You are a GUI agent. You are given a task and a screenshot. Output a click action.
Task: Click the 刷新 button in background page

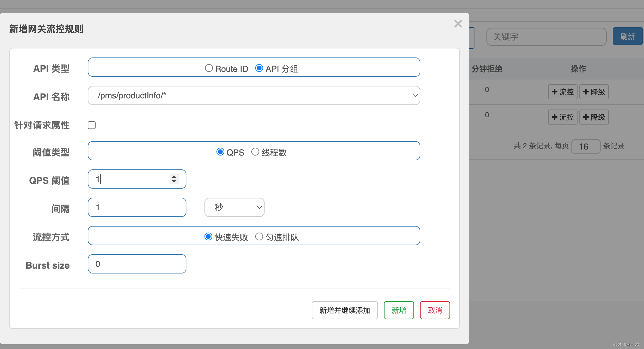(628, 36)
